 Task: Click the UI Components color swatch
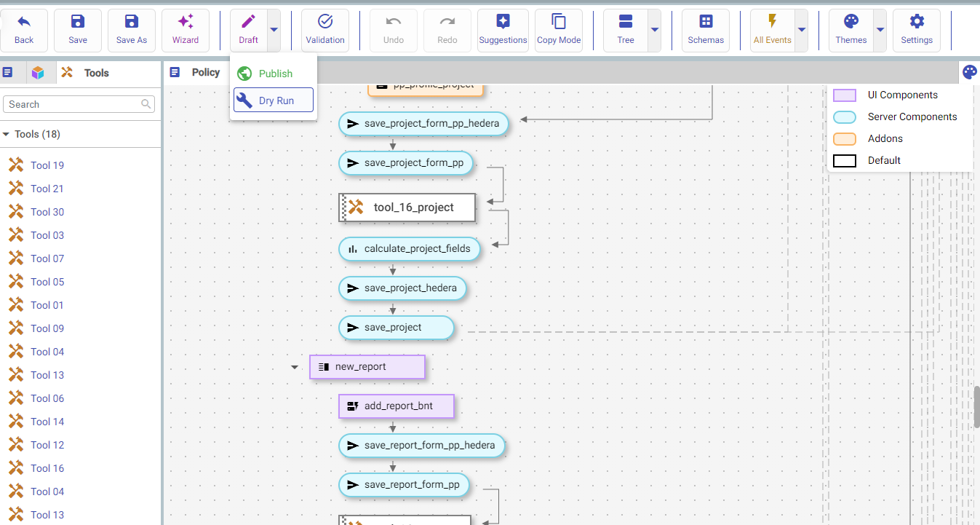coord(844,95)
